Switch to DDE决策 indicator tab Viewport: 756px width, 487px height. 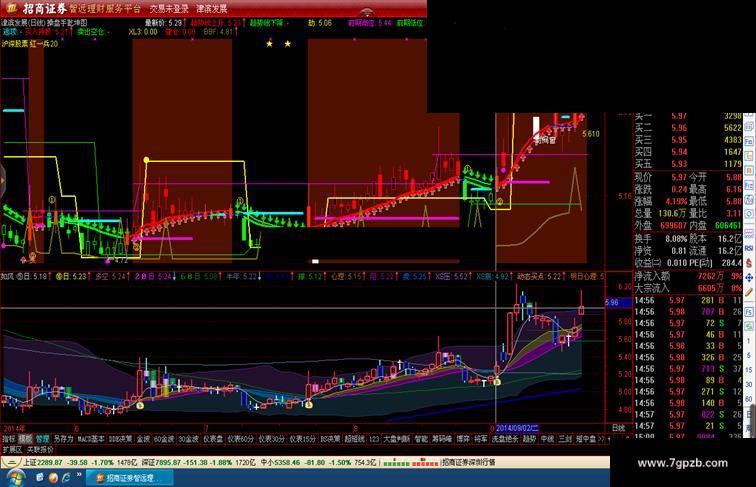coord(121,439)
